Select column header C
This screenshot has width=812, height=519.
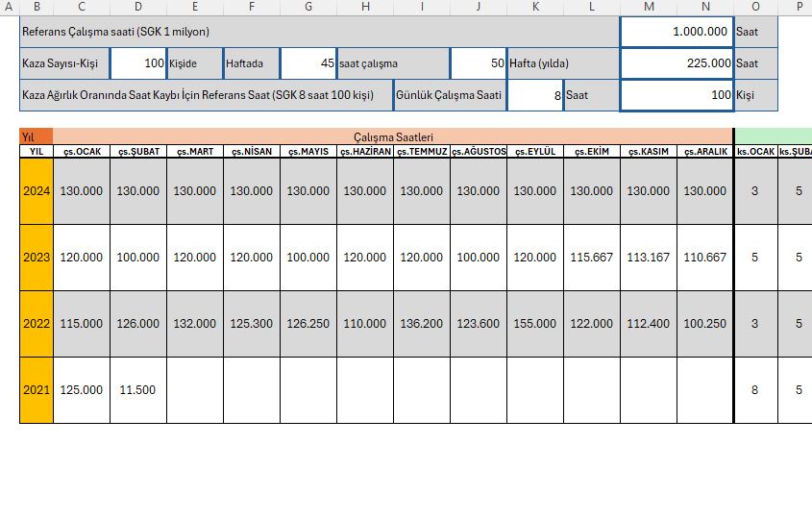82,7
